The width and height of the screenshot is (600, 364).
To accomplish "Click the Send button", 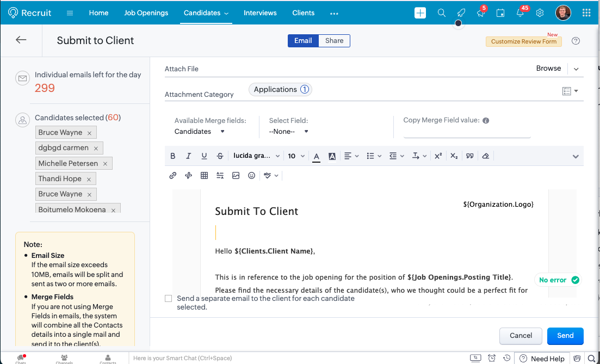I will pos(565,336).
